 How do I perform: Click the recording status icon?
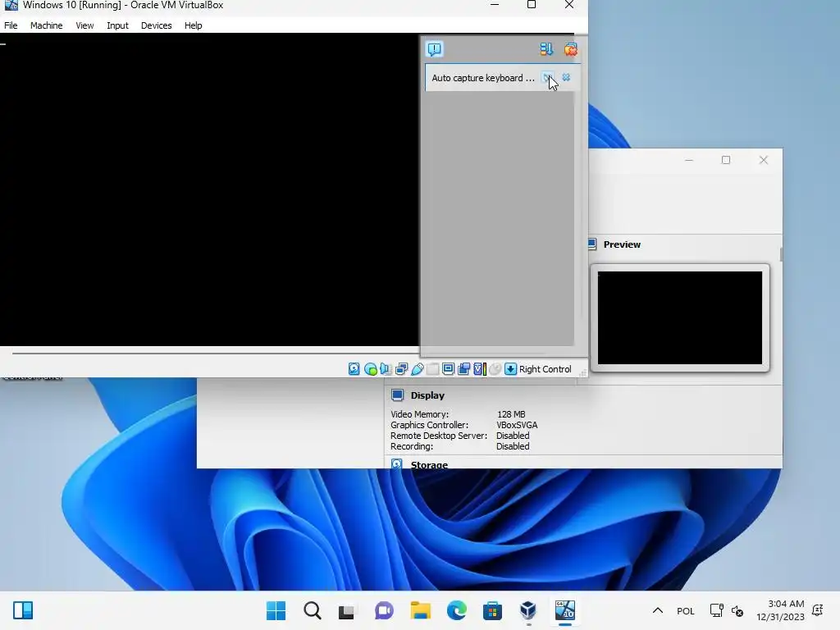point(464,369)
